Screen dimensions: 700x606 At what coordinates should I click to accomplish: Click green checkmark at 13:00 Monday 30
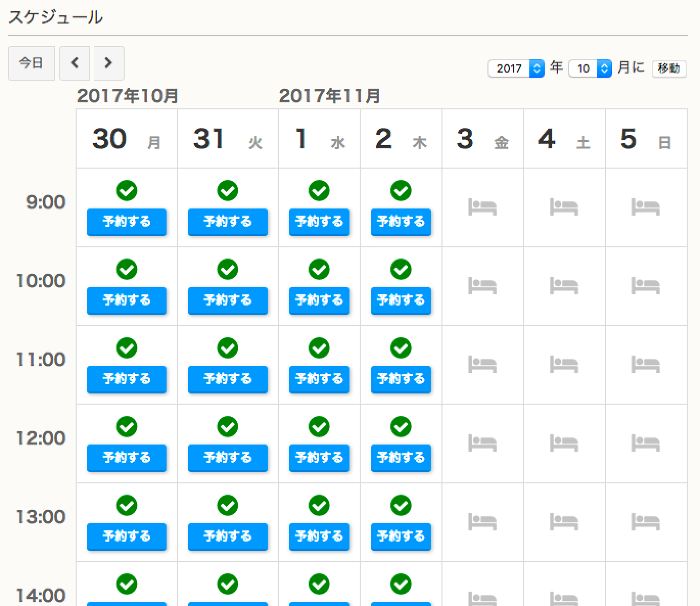[127, 505]
